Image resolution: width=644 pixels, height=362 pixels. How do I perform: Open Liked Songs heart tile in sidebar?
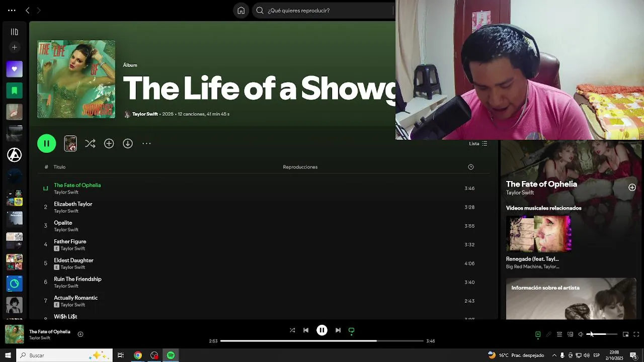click(14, 69)
